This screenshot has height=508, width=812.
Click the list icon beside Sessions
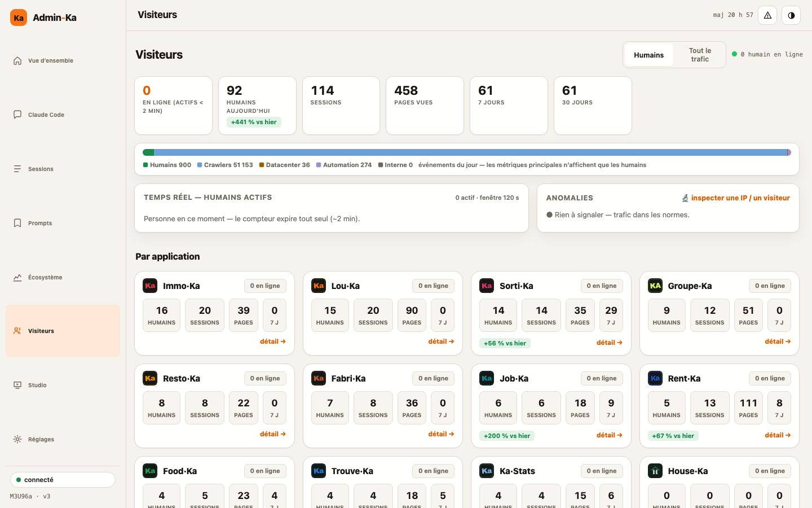coord(17,169)
